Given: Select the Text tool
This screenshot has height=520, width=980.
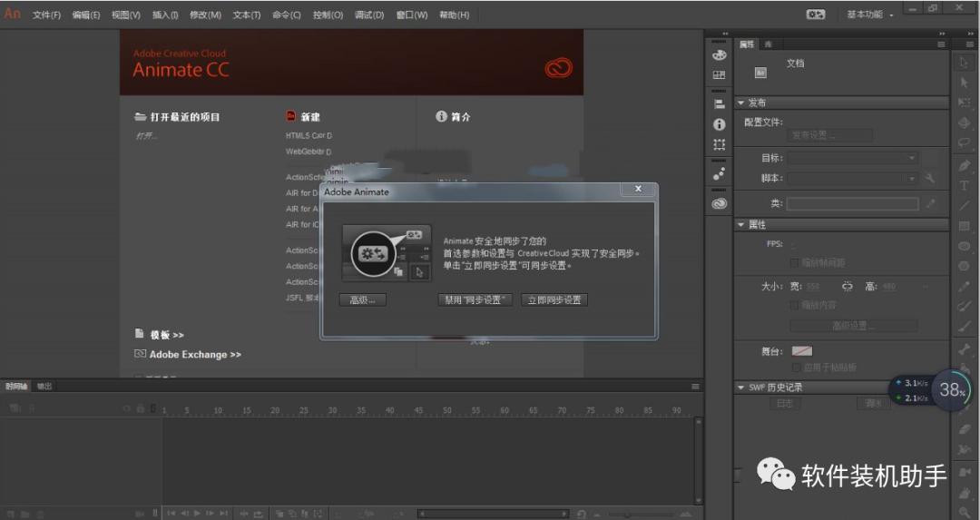Looking at the screenshot, I should [965, 186].
